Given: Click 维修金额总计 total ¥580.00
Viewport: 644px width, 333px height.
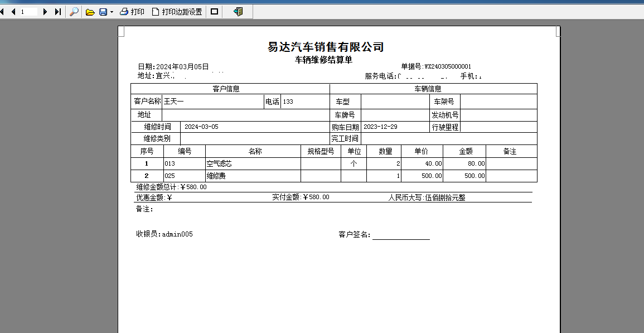Looking at the screenshot, I should tap(171, 187).
